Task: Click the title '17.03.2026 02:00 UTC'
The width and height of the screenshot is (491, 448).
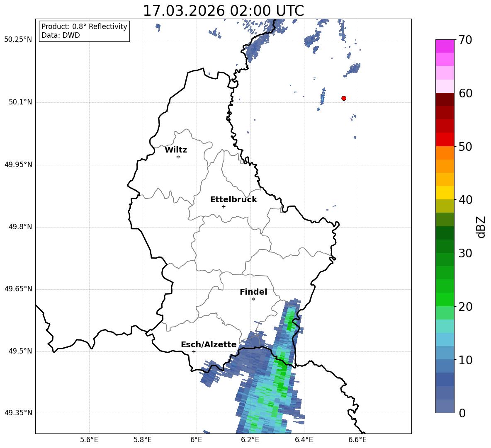Action: point(224,11)
